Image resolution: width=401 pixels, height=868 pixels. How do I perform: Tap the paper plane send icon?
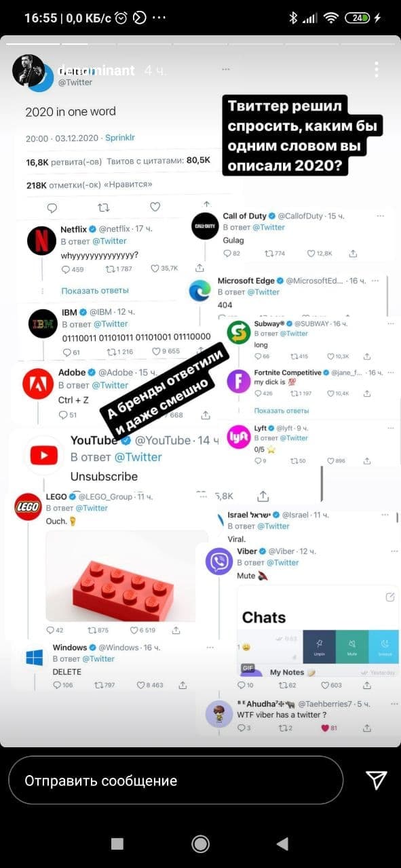click(377, 780)
